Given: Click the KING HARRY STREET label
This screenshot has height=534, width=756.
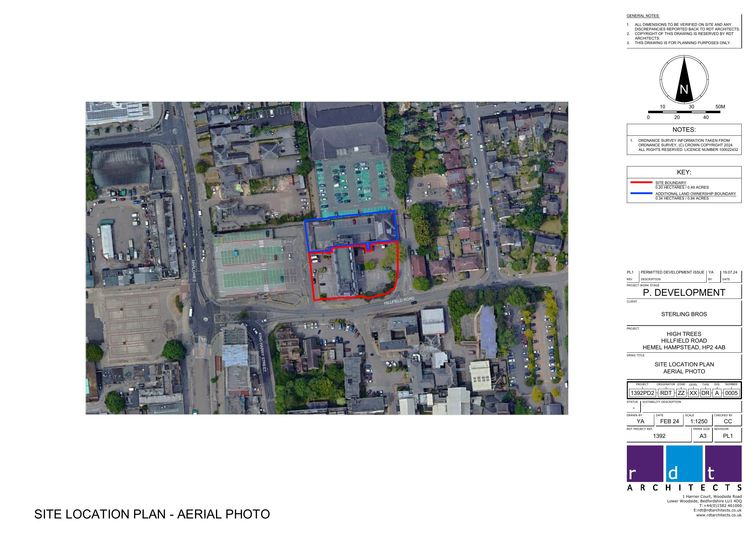Looking at the screenshot, I should tap(262, 352).
